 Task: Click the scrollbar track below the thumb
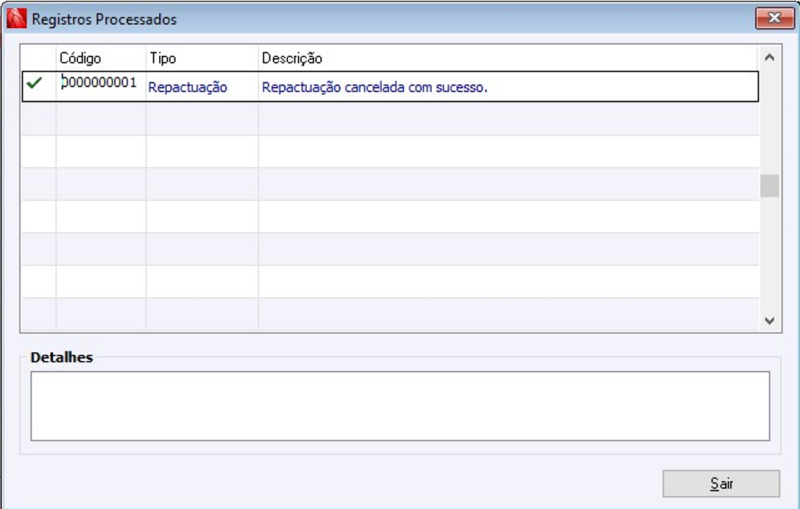[x=769, y=253]
